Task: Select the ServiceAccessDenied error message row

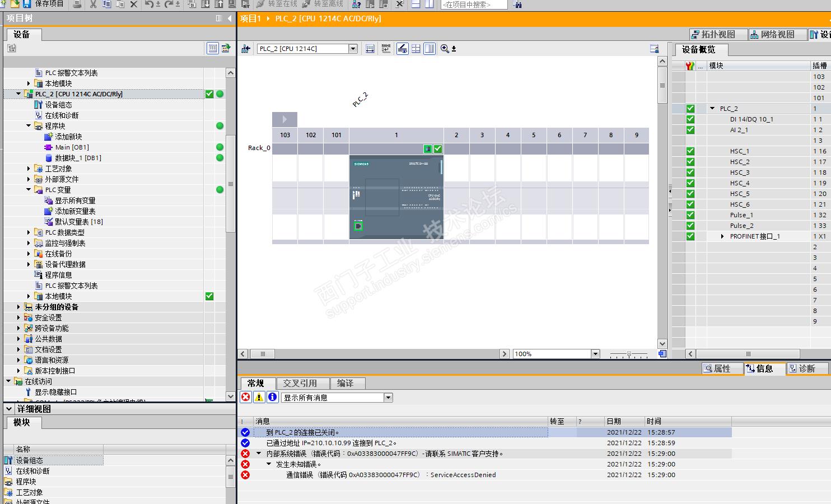Action: (485, 475)
